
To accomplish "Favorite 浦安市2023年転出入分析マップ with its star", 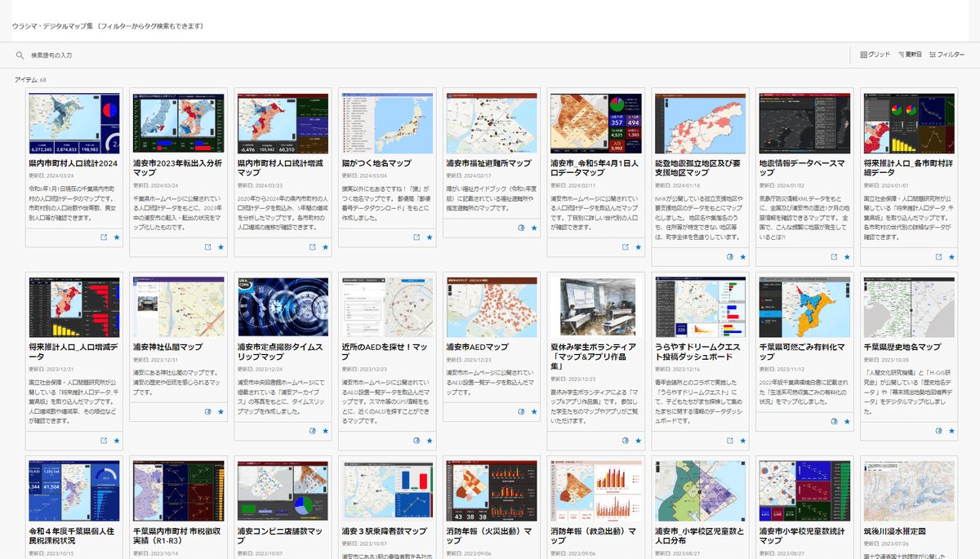I will (x=221, y=247).
